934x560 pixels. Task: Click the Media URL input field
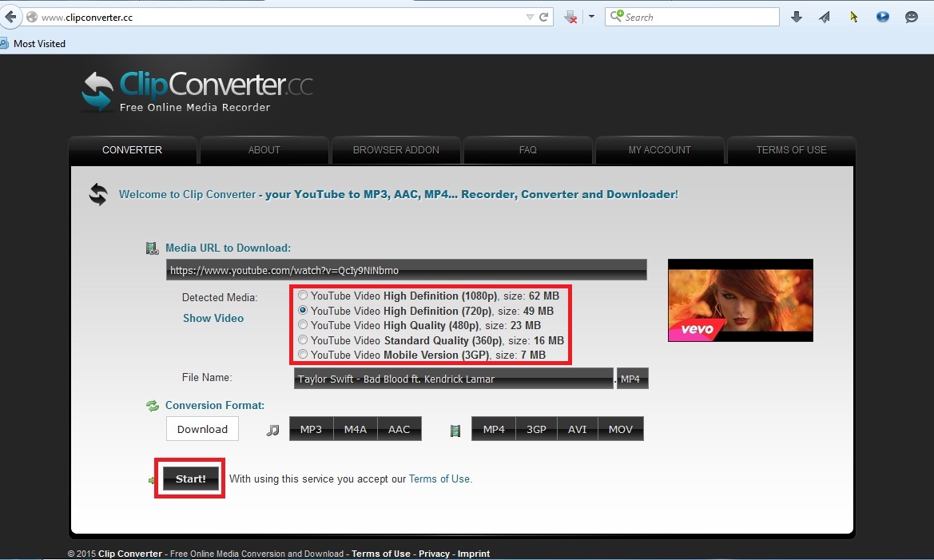[x=406, y=270]
